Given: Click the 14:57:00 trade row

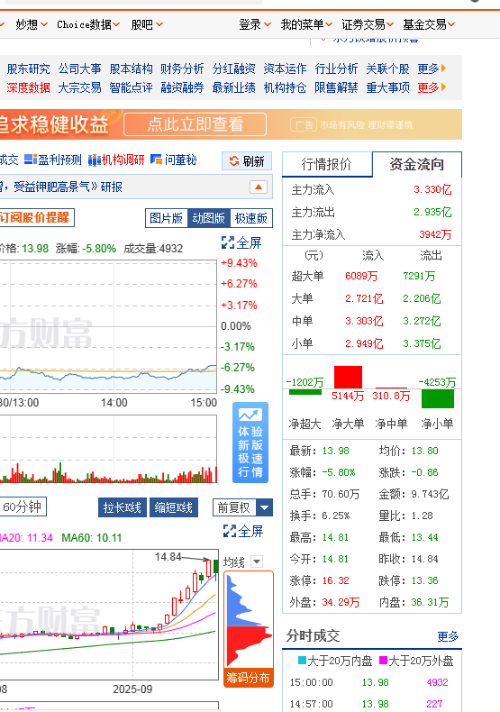Looking at the screenshot, I should click(371, 704).
